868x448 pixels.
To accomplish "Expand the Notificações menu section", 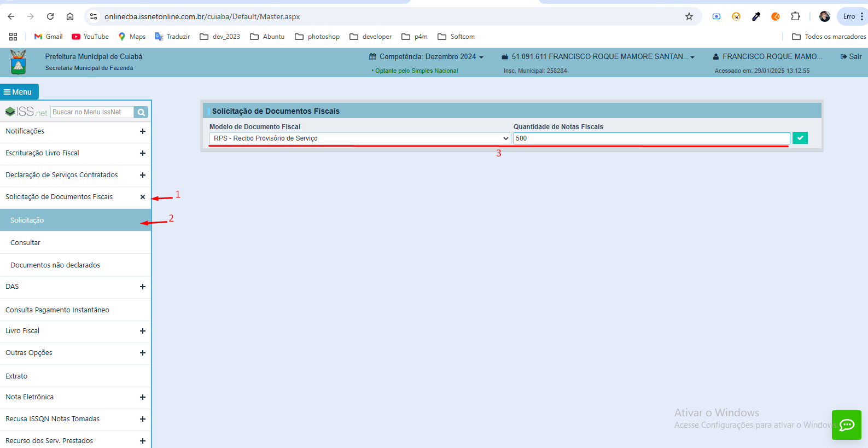I will 75,131.
